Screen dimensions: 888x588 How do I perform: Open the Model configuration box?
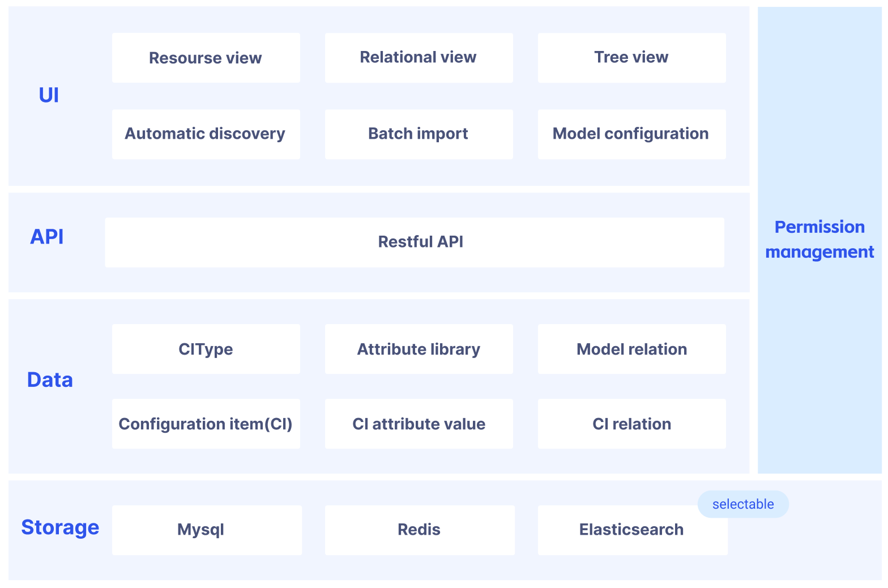(x=631, y=134)
